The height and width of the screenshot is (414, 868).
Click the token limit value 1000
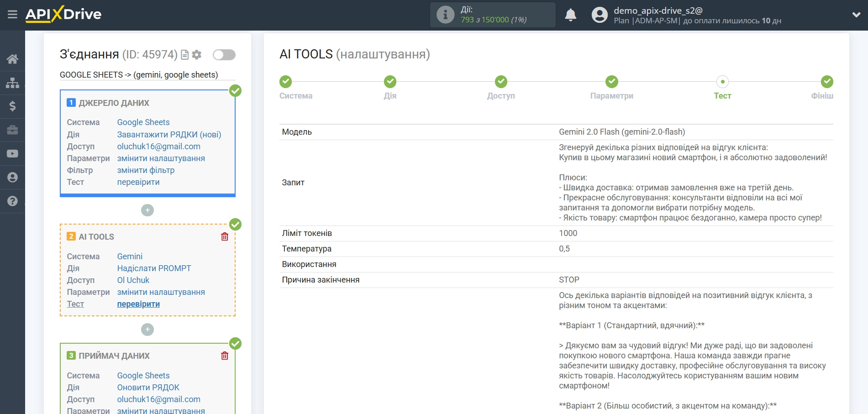coord(568,233)
